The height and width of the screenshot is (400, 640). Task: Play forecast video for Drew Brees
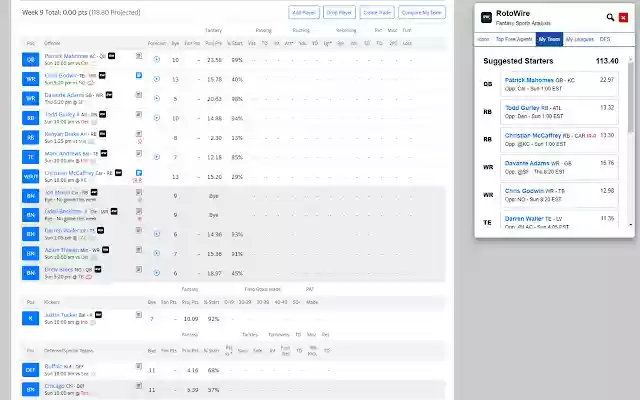click(x=156, y=273)
